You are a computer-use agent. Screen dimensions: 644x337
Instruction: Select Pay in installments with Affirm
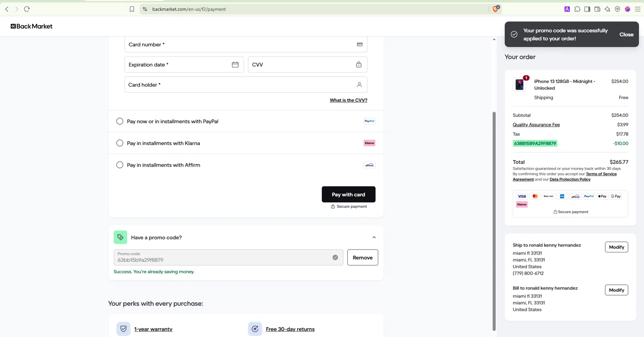120,165
